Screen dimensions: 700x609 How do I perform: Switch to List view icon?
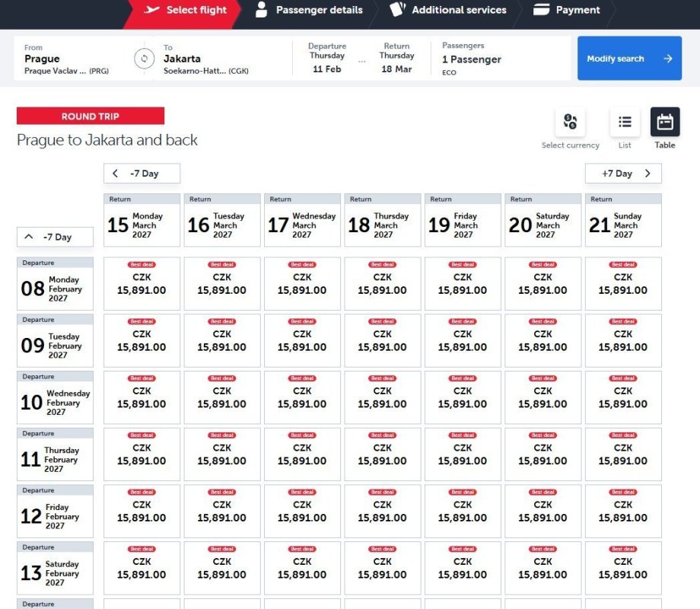pyautogui.click(x=625, y=122)
